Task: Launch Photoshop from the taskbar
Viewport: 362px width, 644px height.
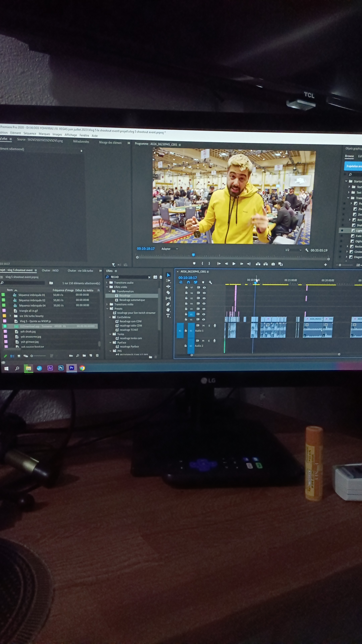Action: [61, 368]
